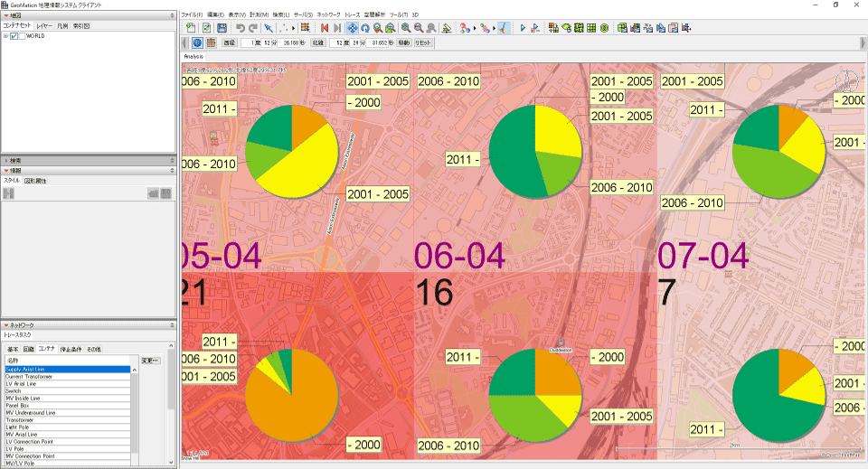
Task: Select the arrow pointer selection tool
Action: (x=269, y=28)
